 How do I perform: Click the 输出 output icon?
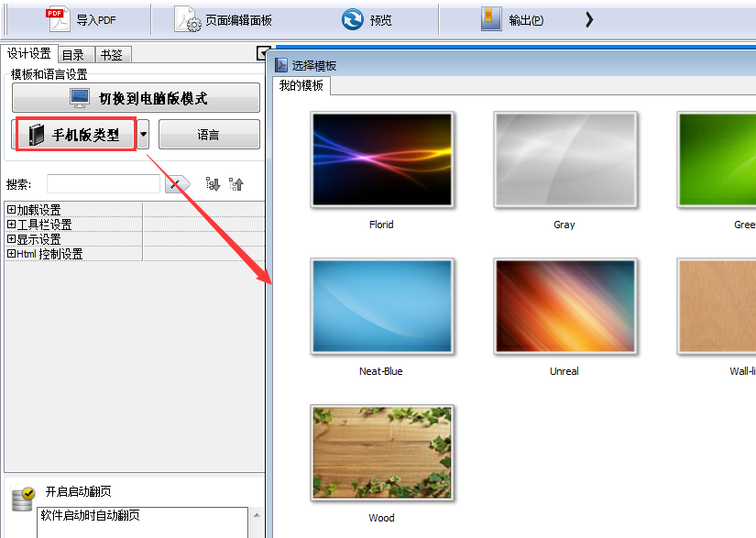tap(491, 19)
